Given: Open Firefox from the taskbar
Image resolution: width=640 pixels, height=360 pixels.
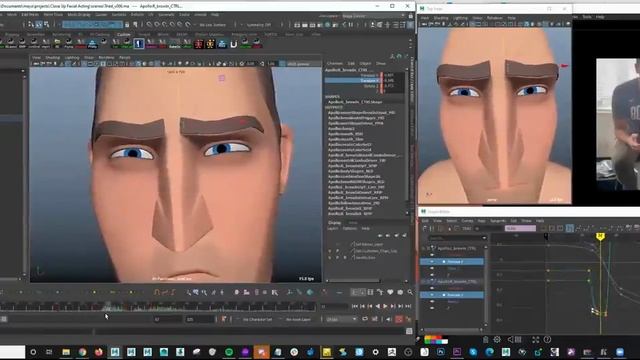Looking at the screenshot, I should [x=99, y=352].
